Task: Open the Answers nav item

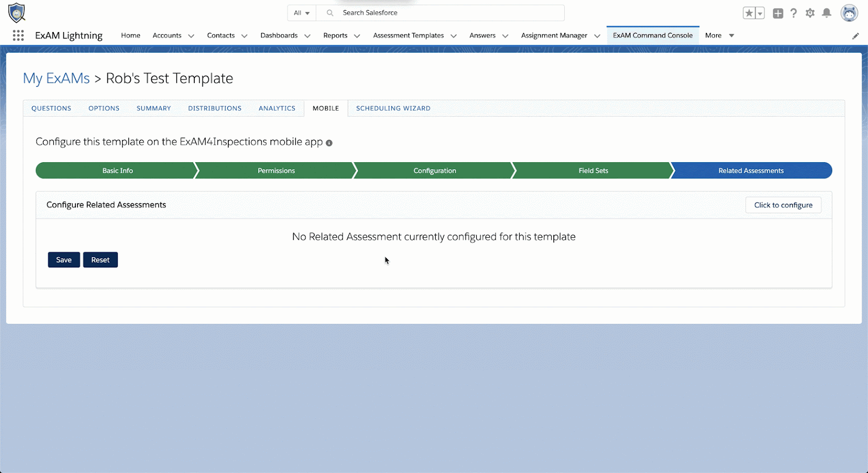Action: (x=482, y=35)
